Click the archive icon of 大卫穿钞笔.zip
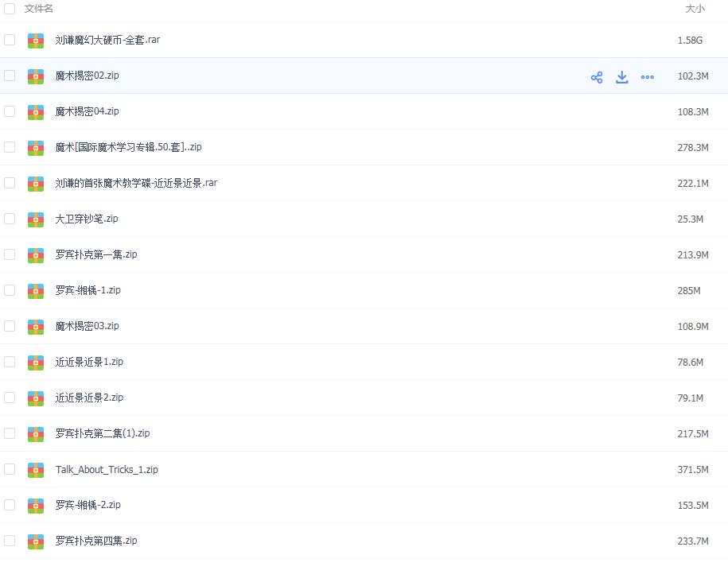 [36, 219]
